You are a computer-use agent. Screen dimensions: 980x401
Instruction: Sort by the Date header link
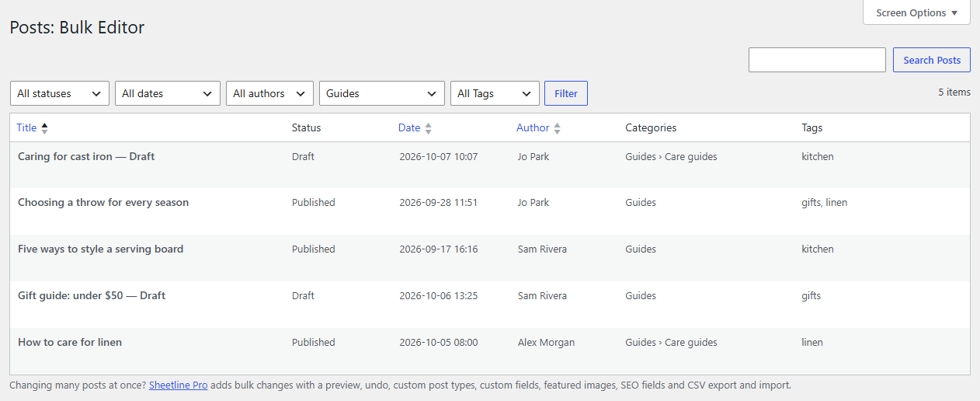(x=409, y=127)
